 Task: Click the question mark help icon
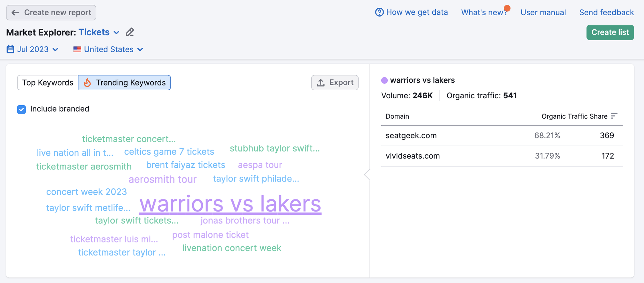tap(379, 12)
